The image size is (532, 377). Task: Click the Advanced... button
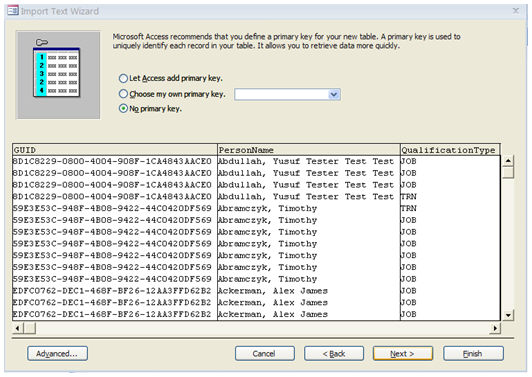click(57, 354)
